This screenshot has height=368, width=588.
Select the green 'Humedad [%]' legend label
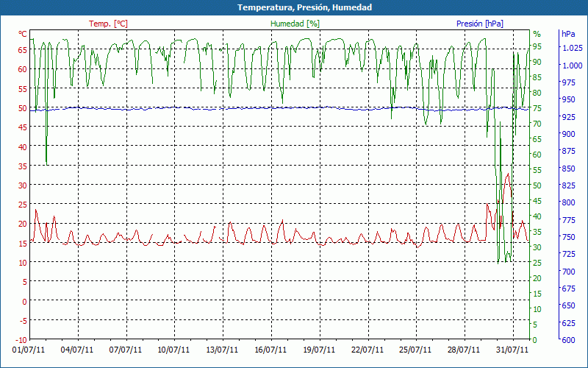[295, 24]
